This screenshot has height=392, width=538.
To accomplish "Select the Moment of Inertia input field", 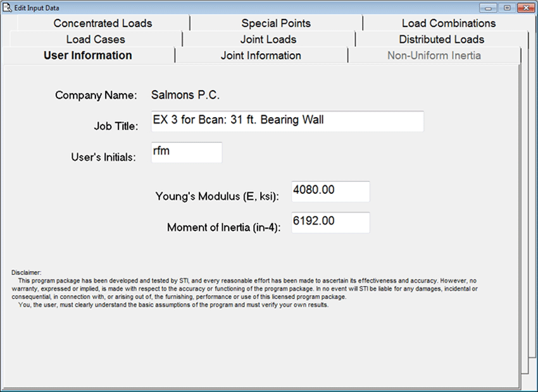I will coord(330,222).
